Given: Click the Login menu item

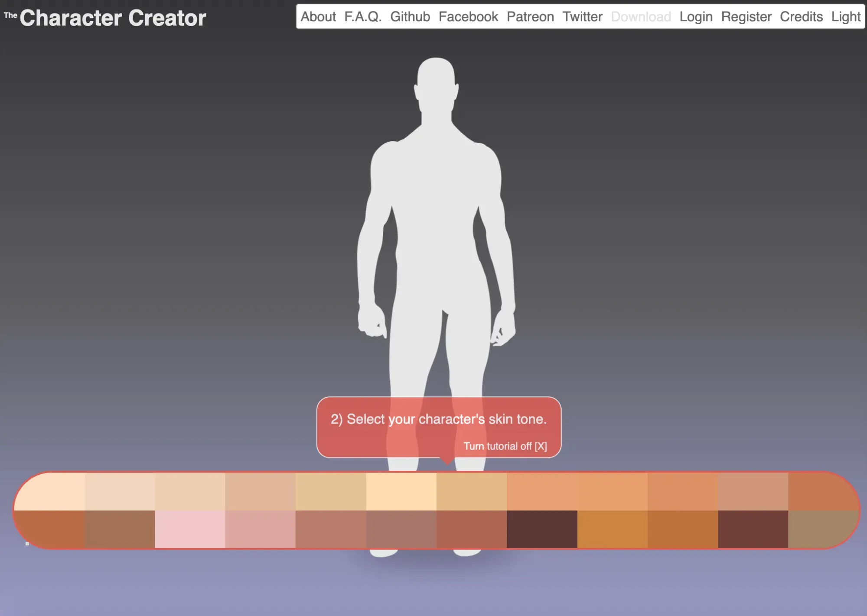Looking at the screenshot, I should pyautogui.click(x=695, y=16).
